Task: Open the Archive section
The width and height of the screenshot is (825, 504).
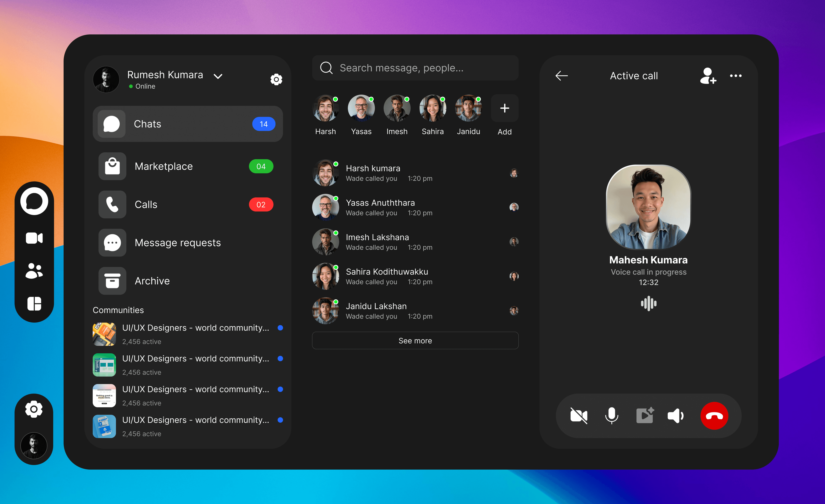Action: coord(188,281)
